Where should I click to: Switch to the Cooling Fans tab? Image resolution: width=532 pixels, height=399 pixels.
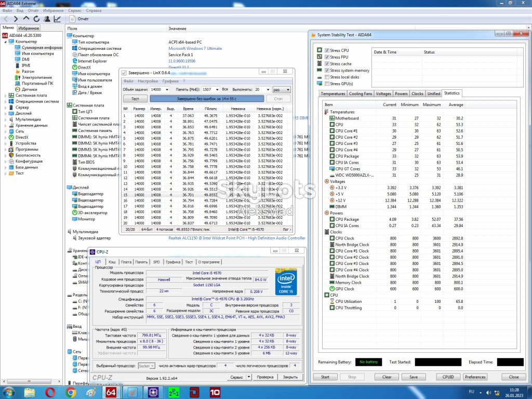pos(361,94)
